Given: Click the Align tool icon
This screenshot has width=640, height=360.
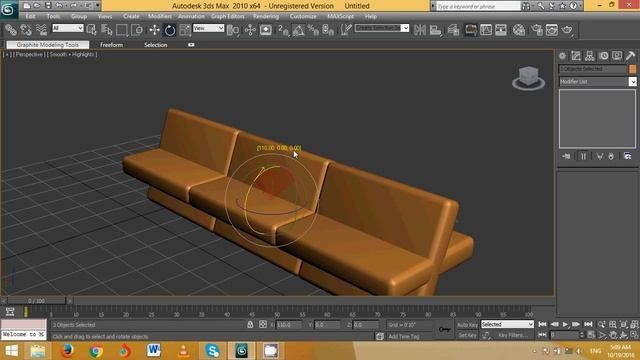Looking at the screenshot, I should tap(436, 30).
